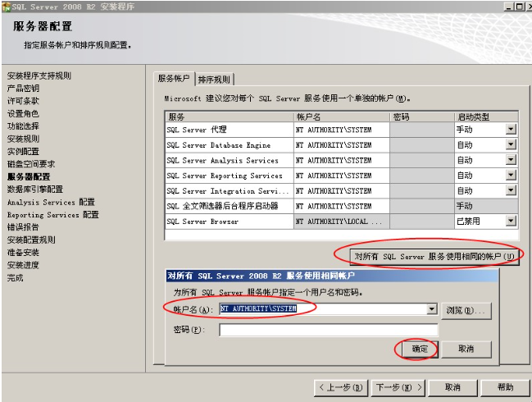Select Analysis Services 配置 step in sidebar
Screen dimensions: 532x402
point(51,202)
